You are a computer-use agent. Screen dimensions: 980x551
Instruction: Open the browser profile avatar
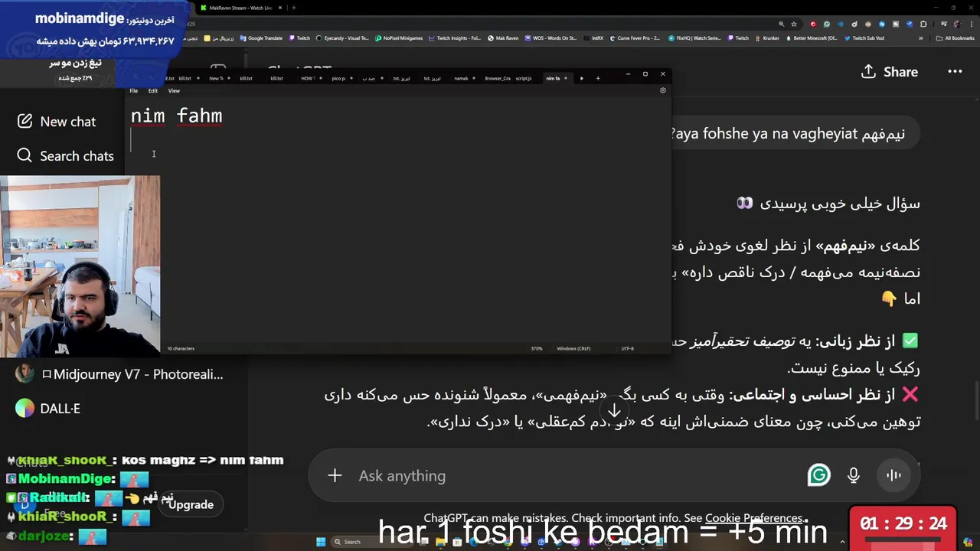point(958,24)
